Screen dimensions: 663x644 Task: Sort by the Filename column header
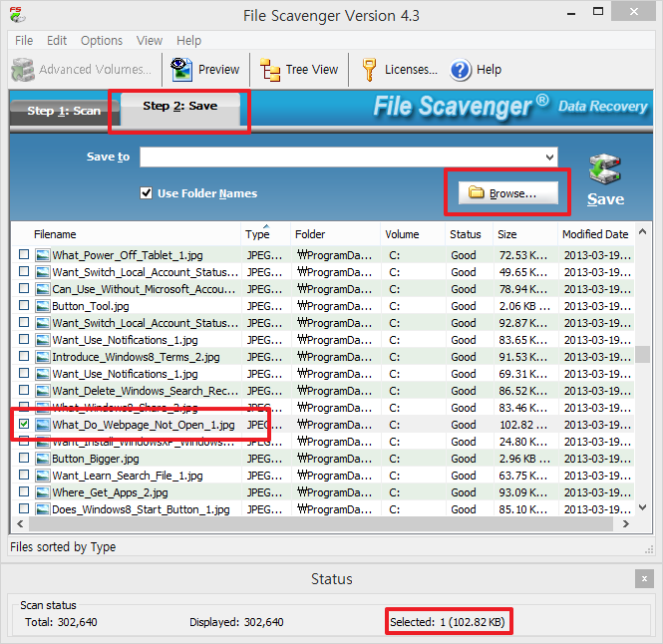click(x=126, y=234)
